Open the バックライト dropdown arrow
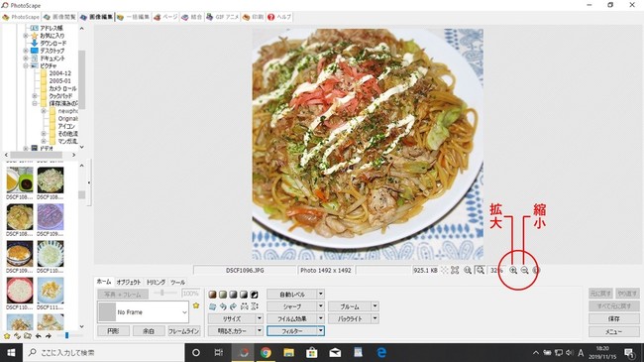 (x=375, y=318)
